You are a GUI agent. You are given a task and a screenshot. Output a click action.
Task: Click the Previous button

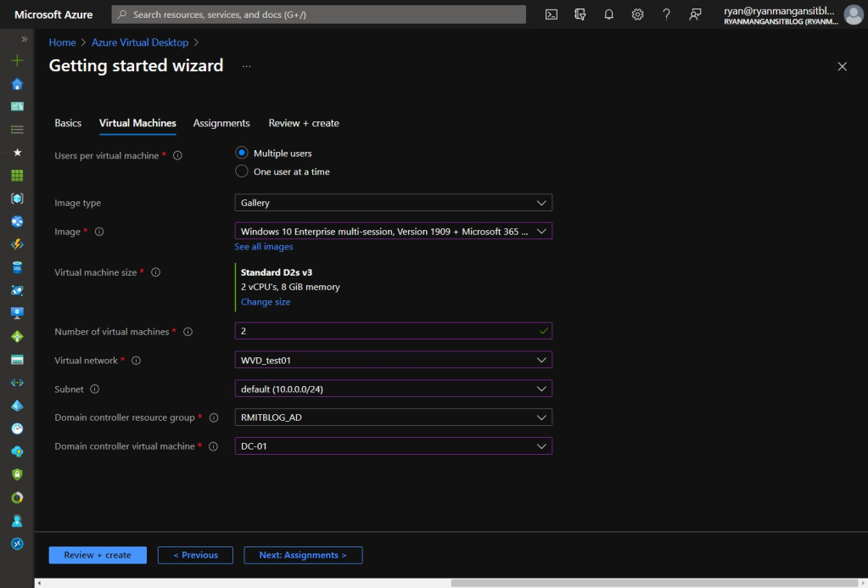(195, 555)
